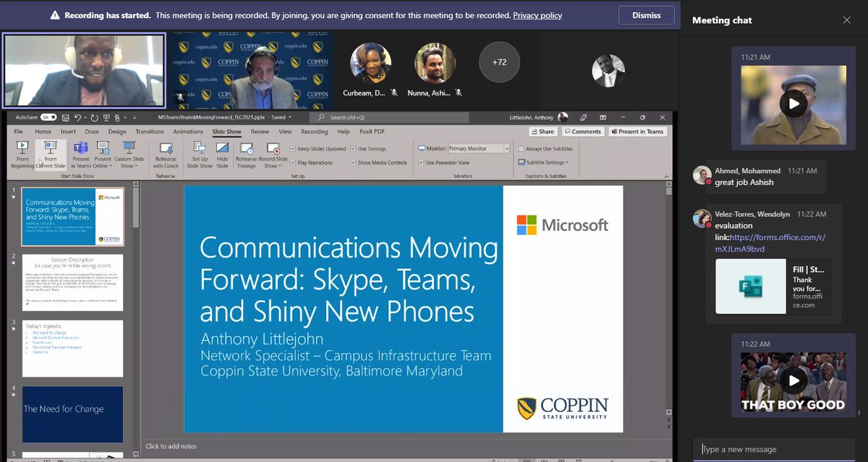Switch to the Review tab
868x462 pixels.
[x=260, y=132]
